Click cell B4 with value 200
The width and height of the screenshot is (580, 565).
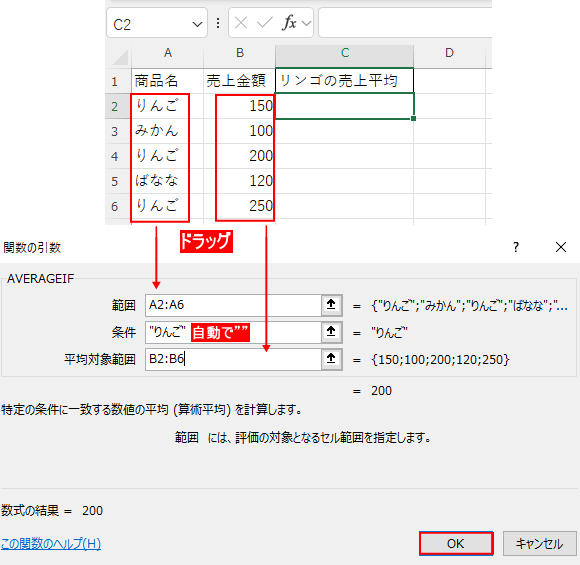click(x=239, y=156)
